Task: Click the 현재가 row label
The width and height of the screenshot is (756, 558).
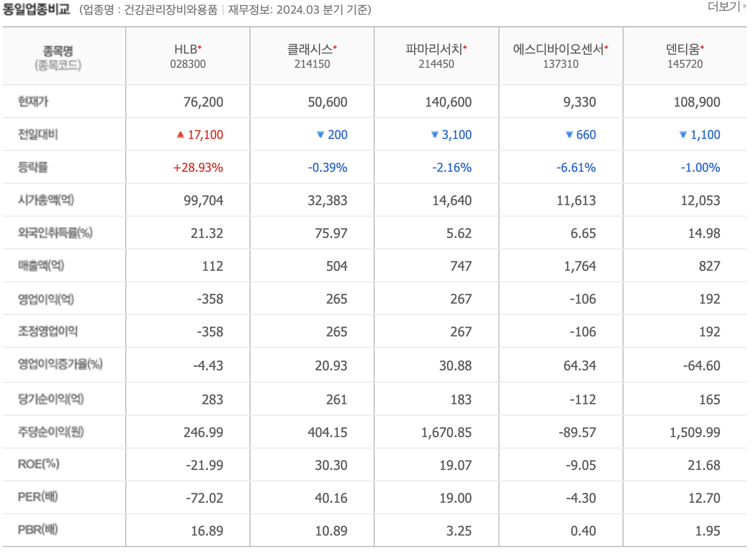Action: pyautogui.click(x=33, y=102)
